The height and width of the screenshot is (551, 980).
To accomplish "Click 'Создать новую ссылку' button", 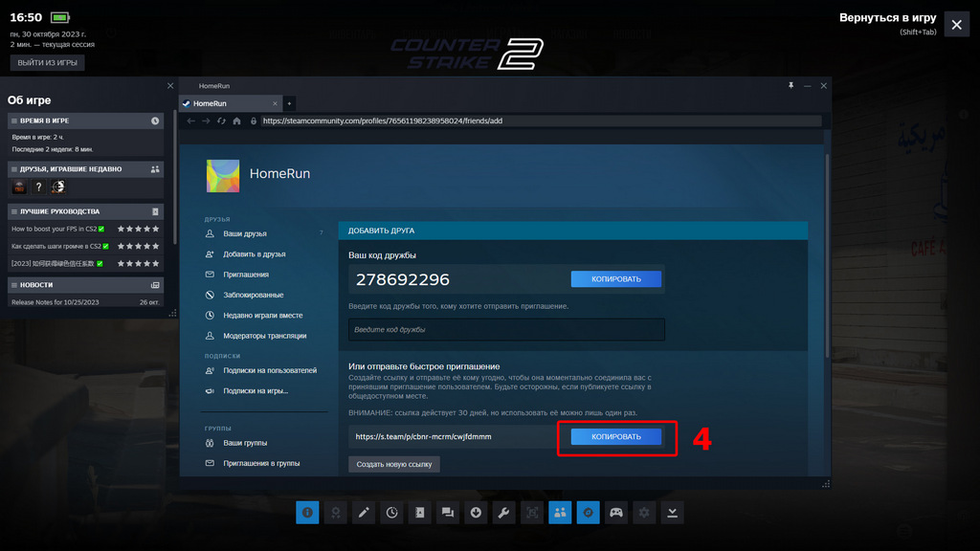I will pyautogui.click(x=393, y=464).
